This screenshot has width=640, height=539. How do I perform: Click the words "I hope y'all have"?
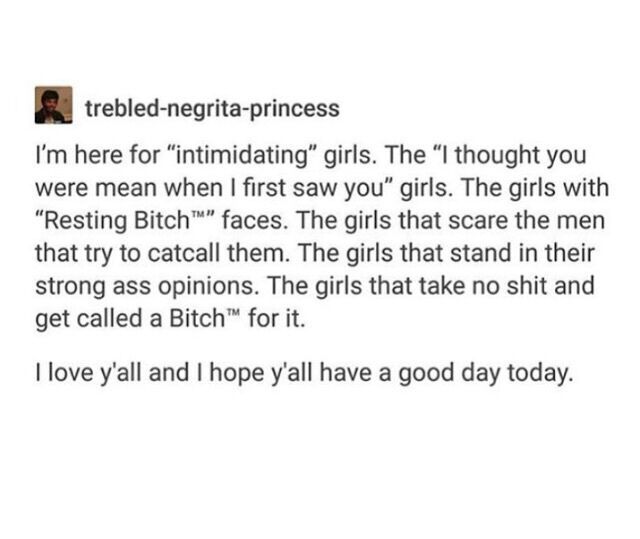coord(280,374)
